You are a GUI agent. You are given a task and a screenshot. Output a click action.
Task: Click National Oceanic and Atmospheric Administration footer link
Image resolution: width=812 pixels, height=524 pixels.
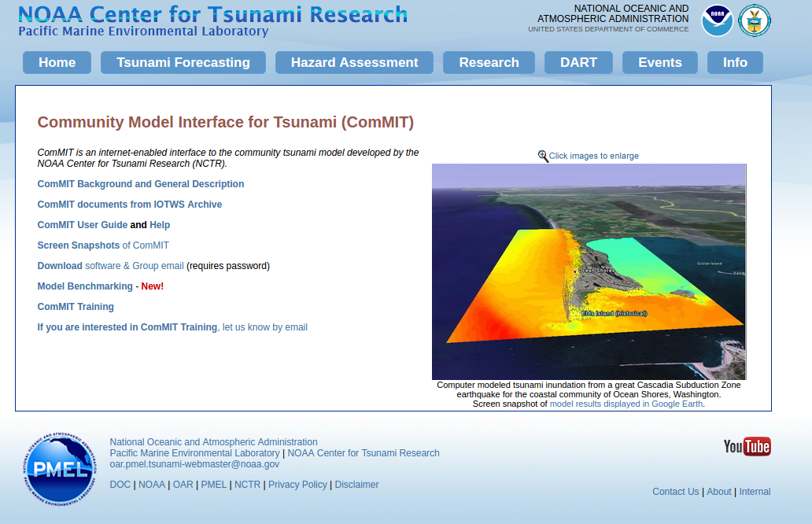click(213, 442)
